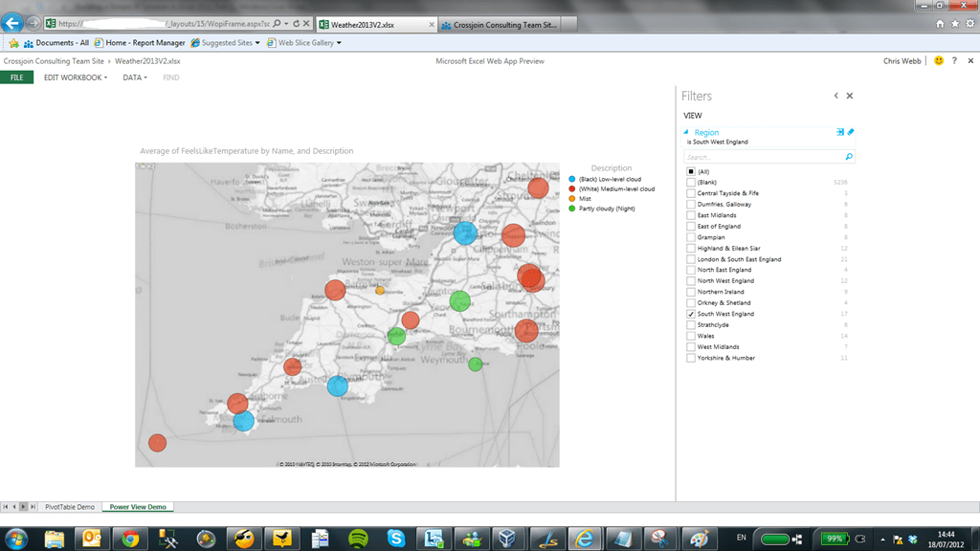Select the Power View Demo sheet tab

tap(138, 507)
